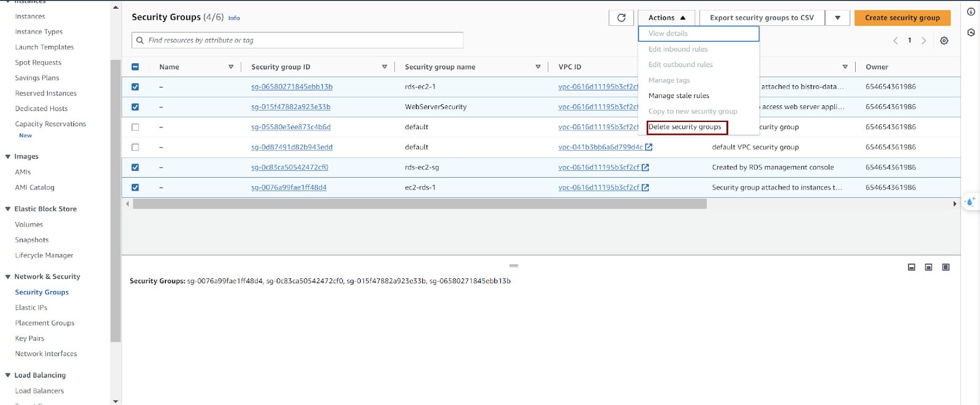
Task: Uncheck the rds-ec2-1 security group checkbox
Action: [x=135, y=87]
